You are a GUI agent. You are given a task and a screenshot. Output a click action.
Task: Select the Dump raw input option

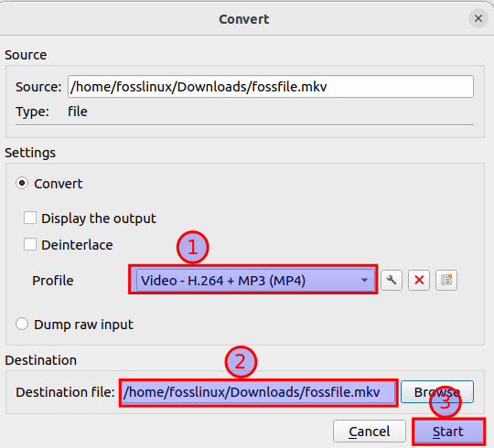pyautogui.click(x=22, y=324)
